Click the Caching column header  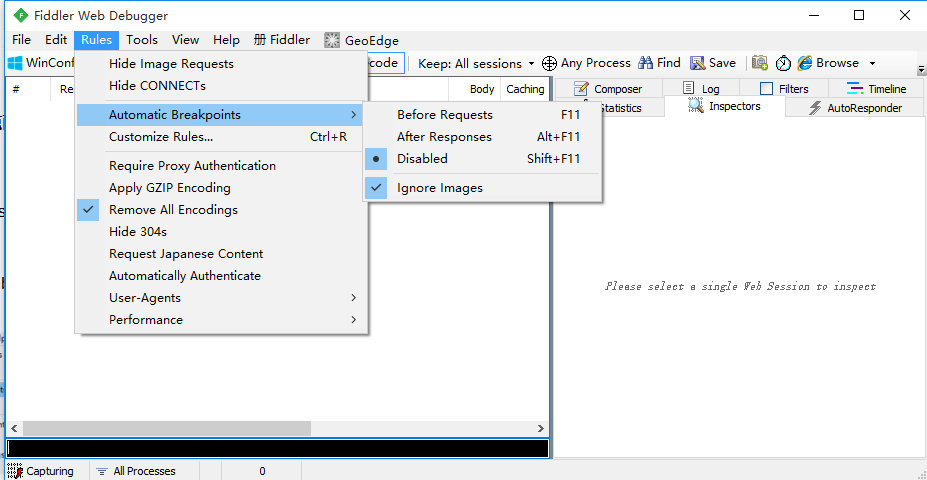coord(525,89)
